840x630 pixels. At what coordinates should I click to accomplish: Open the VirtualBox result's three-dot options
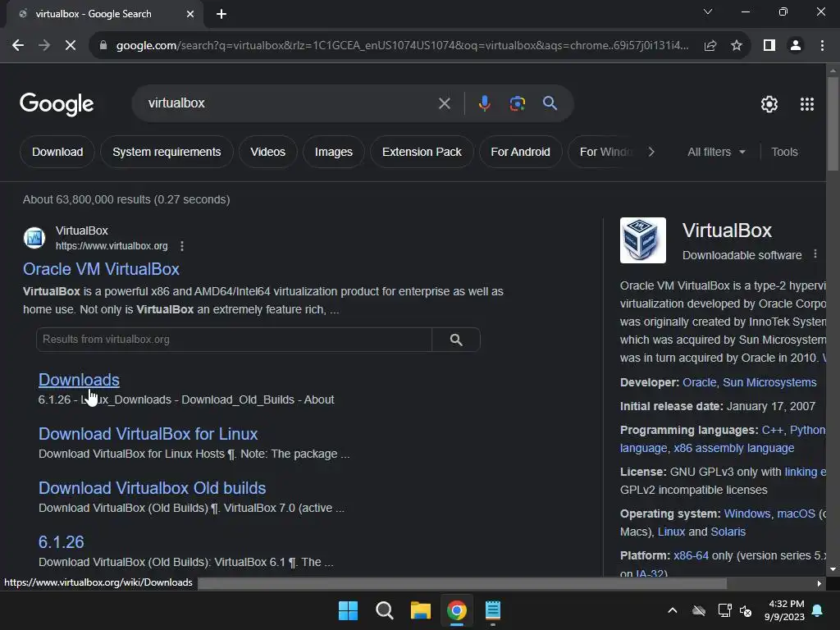coord(182,246)
